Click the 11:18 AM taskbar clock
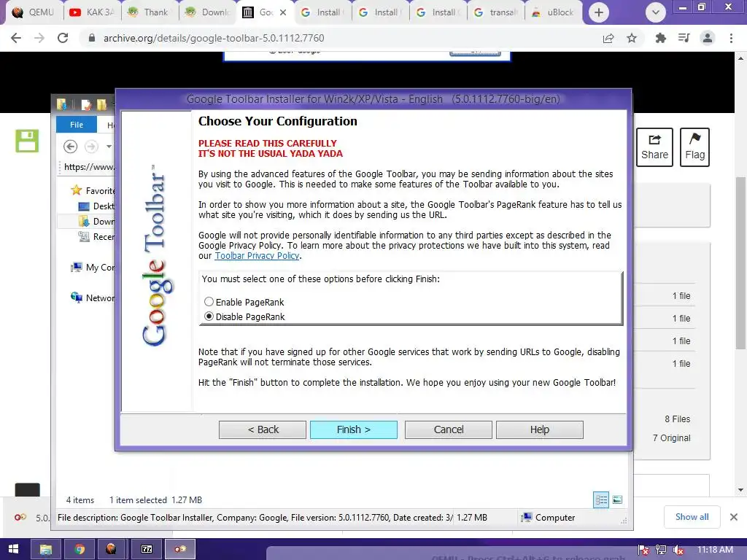Viewport: 747px width, 560px height. (x=715, y=550)
